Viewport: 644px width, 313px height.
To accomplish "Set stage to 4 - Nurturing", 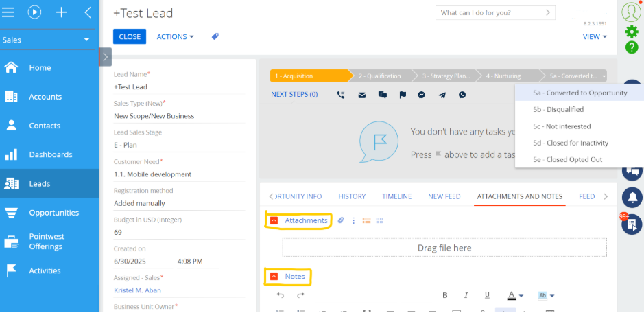I will pos(503,76).
